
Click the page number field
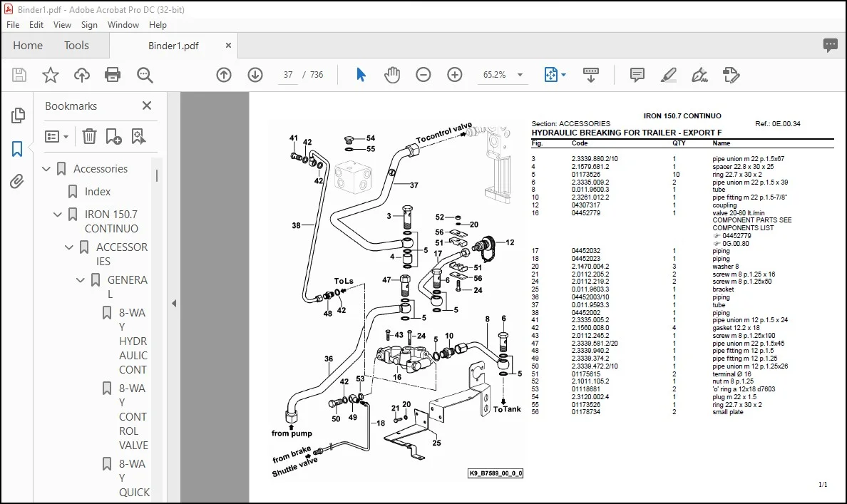288,75
